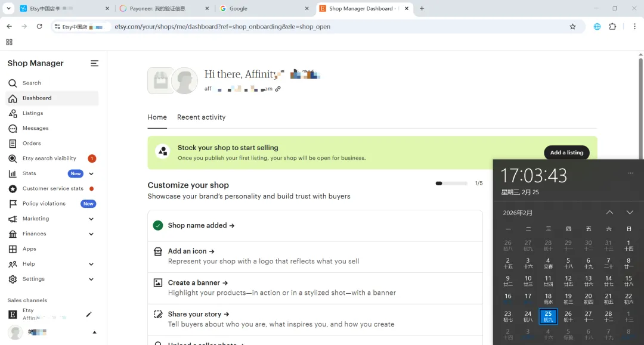This screenshot has width=644, height=345.
Task: Open Etsy search visibility icon
Action: (x=13, y=158)
